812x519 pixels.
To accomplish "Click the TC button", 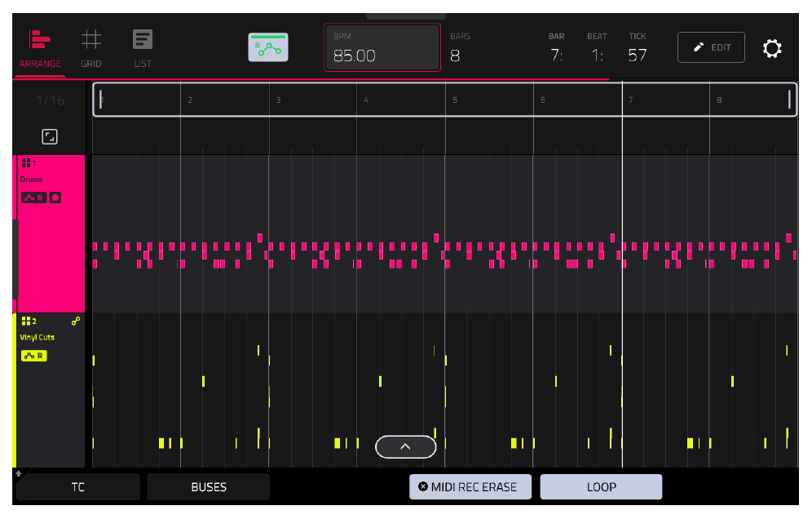I will pyautogui.click(x=78, y=487).
